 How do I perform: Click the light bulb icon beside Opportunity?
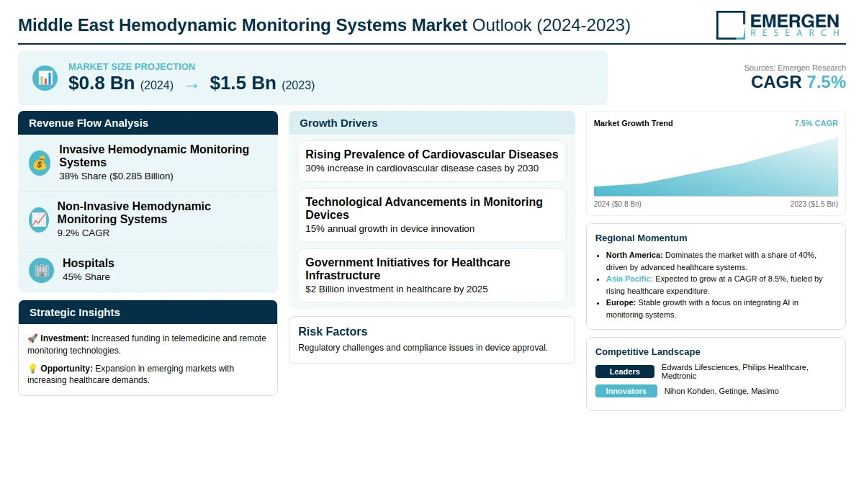click(32, 369)
